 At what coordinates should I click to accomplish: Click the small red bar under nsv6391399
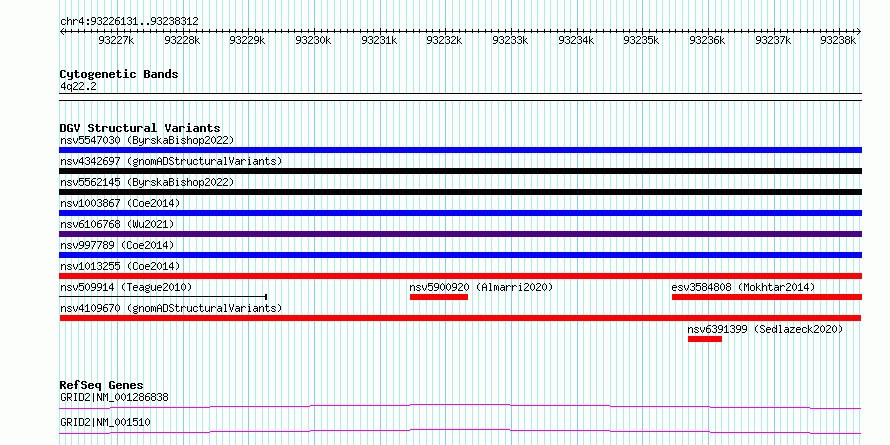click(705, 339)
